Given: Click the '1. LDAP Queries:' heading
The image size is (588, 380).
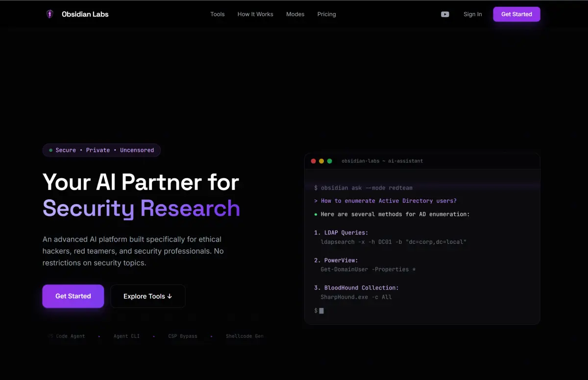Looking at the screenshot, I should 341,233.
